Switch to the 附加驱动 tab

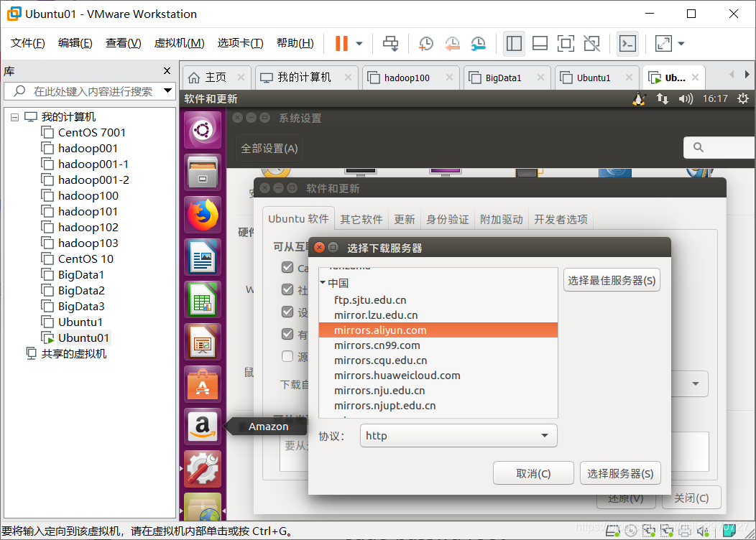[x=502, y=219]
